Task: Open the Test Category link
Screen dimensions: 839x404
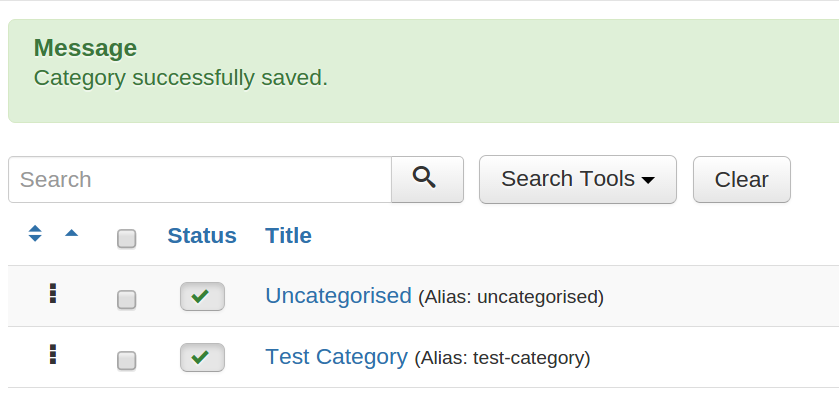Action: pyautogui.click(x=336, y=357)
